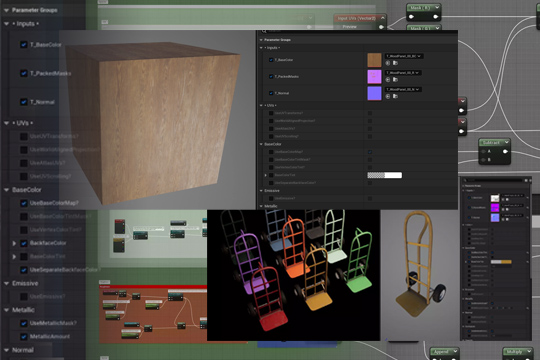Toggle T_PackedMasks override checkbox in center panel
This screenshot has width=540, height=360.
tap(271, 76)
